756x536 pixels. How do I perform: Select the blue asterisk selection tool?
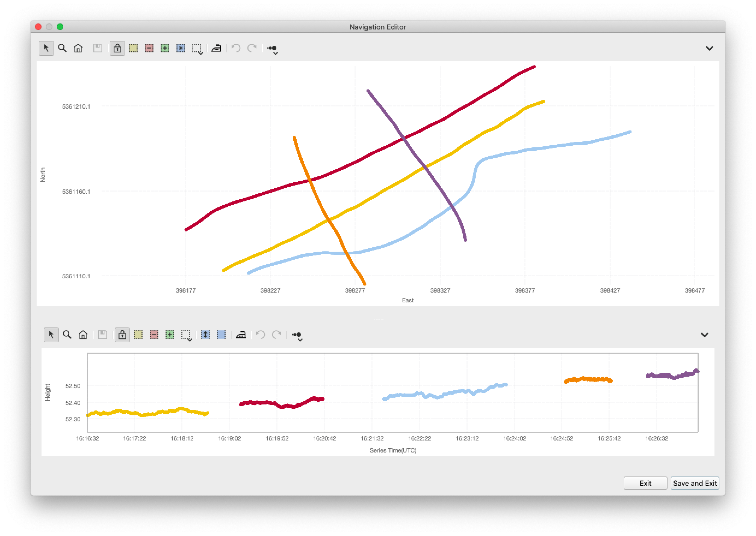coord(181,48)
